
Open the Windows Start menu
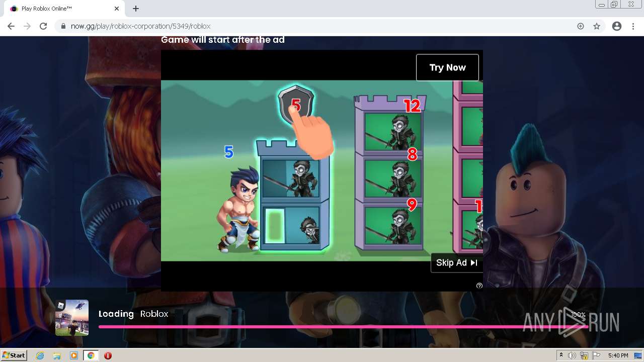point(14,355)
